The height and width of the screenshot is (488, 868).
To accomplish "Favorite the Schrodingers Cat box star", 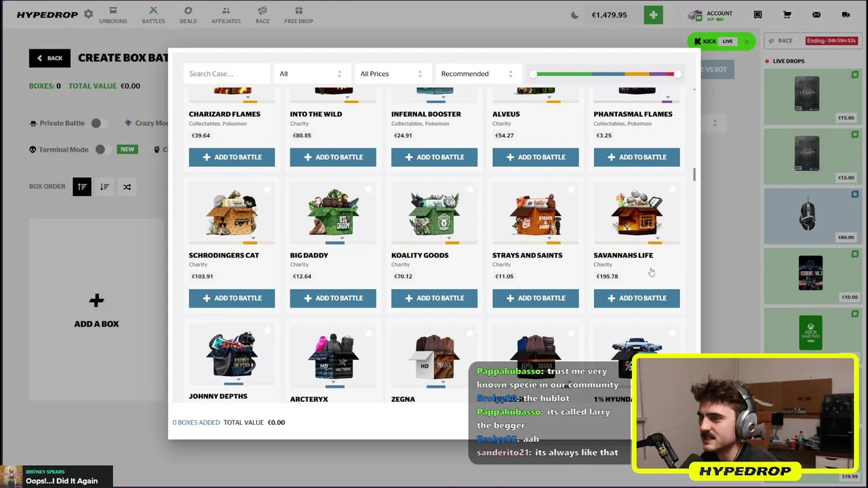I will point(267,190).
